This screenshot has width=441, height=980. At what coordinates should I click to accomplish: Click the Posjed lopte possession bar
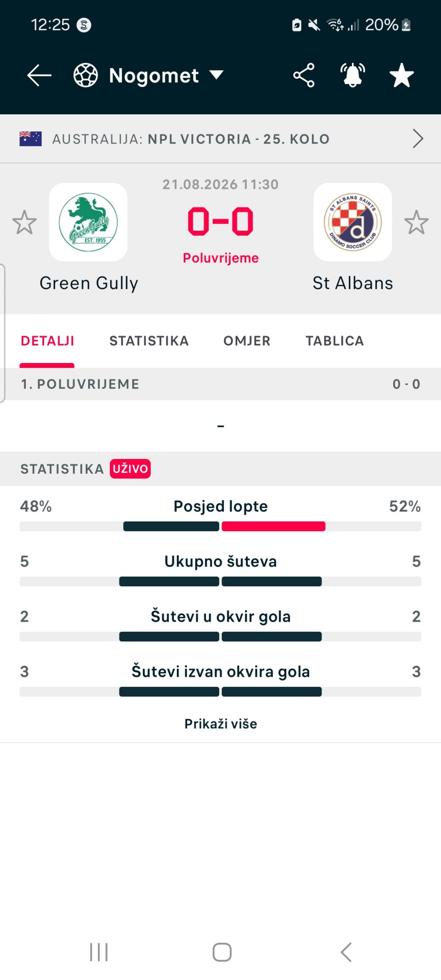pyautogui.click(x=220, y=527)
